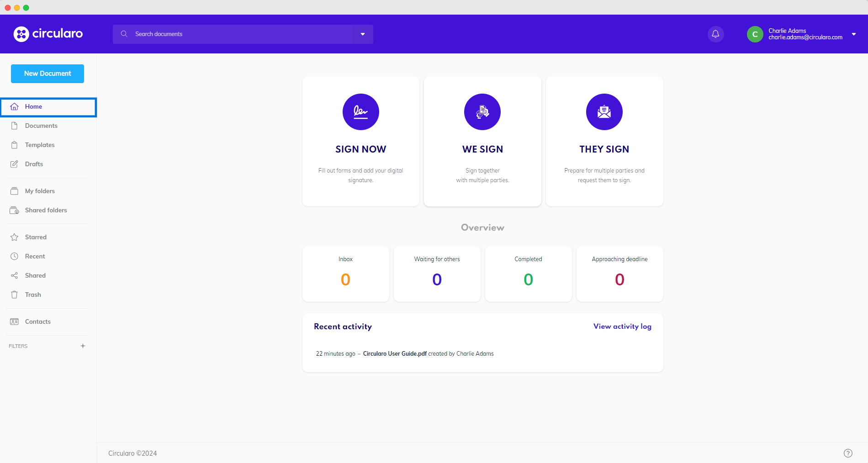Click the Circularo logo
The image size is (868, 463).
pyautogui.click(x=48, y=34)
